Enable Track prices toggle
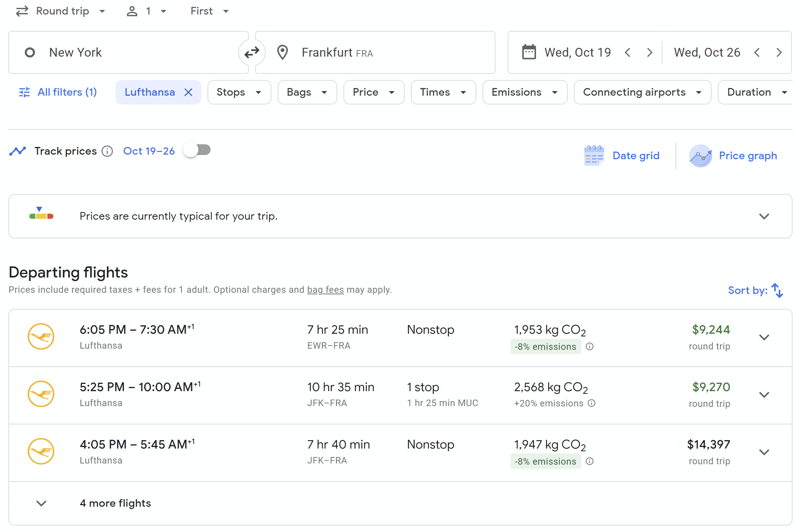Viewport: 796px width, 532px height. (197, 150)
